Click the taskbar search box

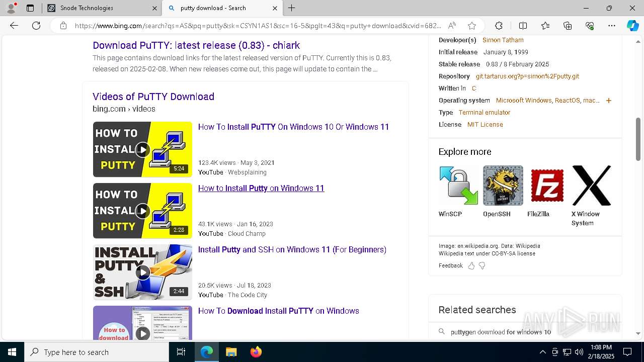pos(97,352)
